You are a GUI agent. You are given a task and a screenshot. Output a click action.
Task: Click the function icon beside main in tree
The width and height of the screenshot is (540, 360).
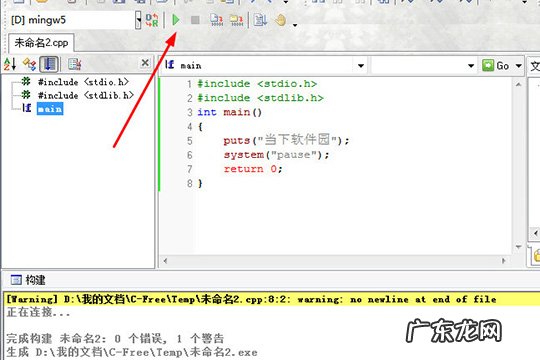(27, 108)
